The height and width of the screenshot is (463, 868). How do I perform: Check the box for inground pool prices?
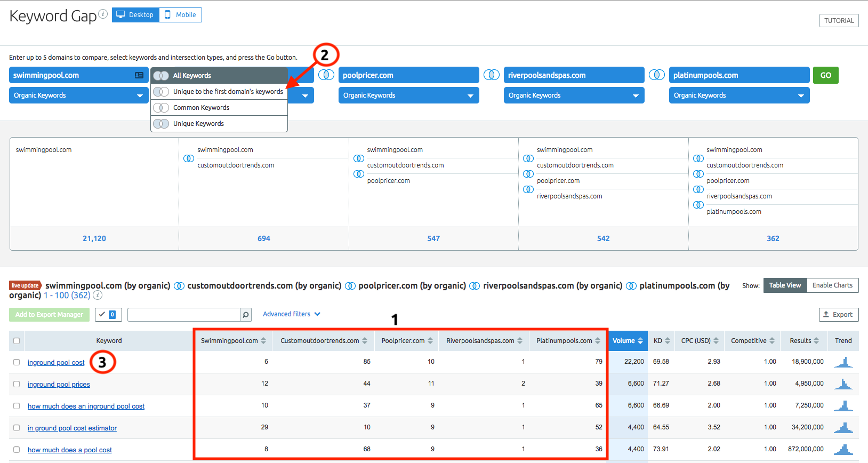tap(17, 384)
